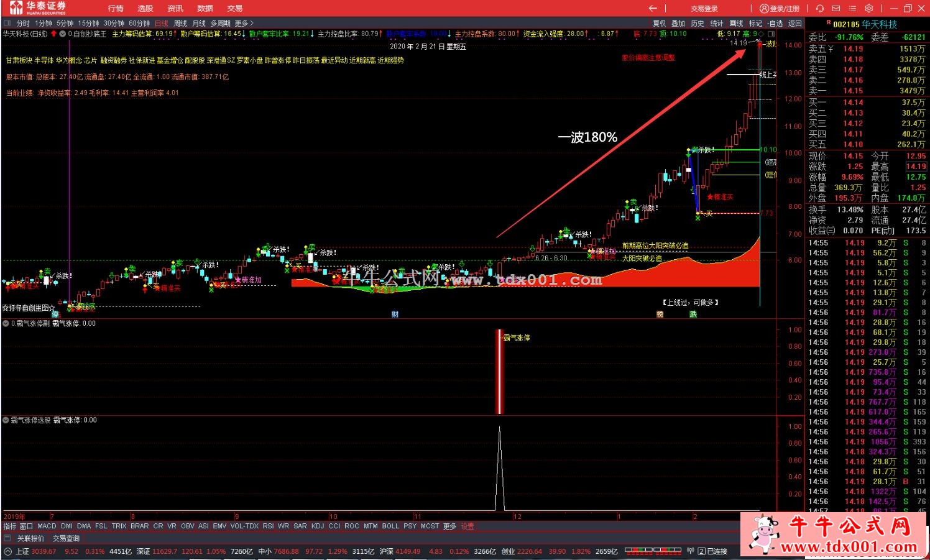Screen dimensions: 930x560
Task: Open the 复权 adjustment options
Action: click(x=659, y=23)
